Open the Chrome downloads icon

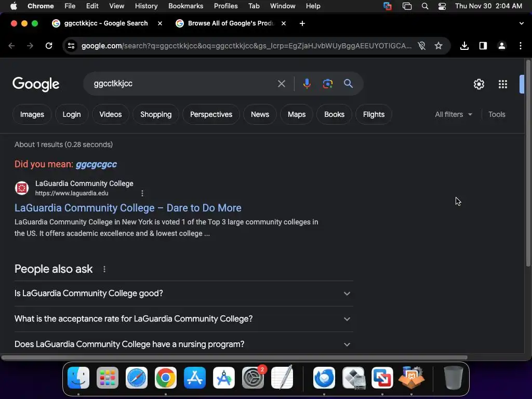[x=464, y=46]
